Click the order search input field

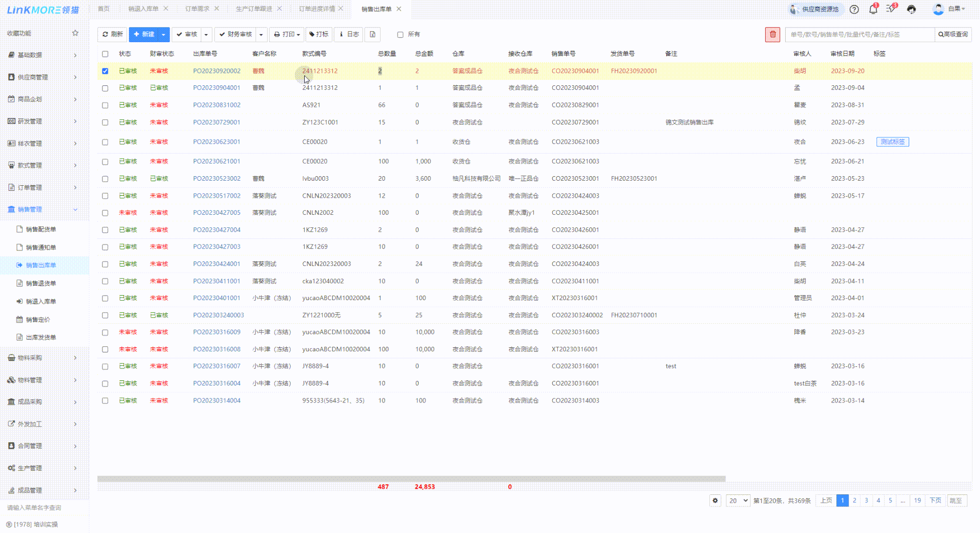[859, 35]
